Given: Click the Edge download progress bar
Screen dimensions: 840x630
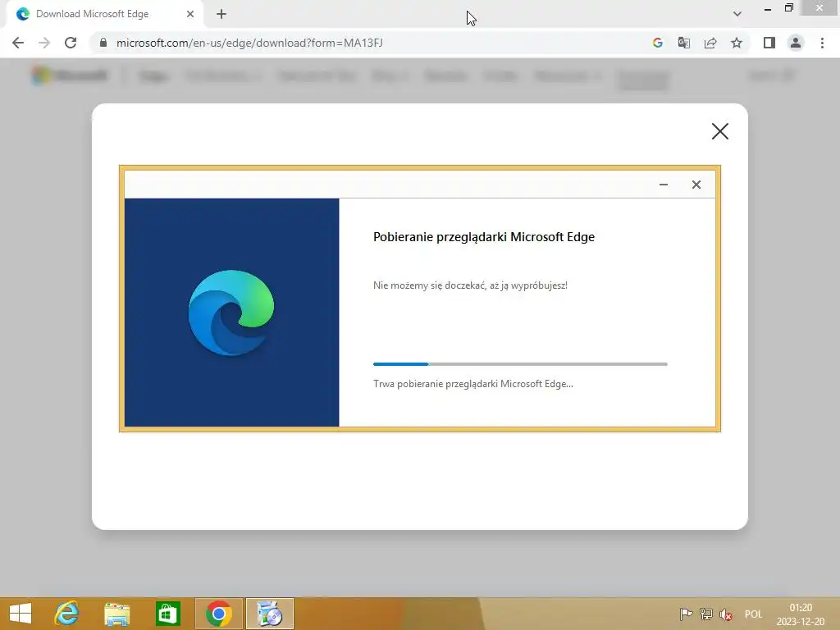Looking at the screenshot, I should (520, 364).
